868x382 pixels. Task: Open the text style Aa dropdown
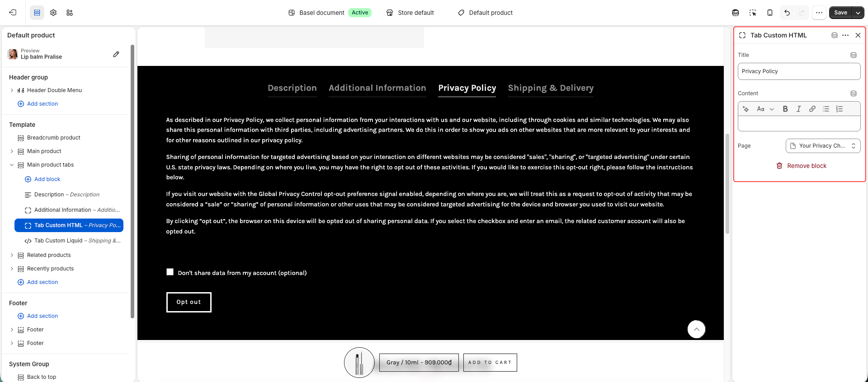tap(765, 109)
